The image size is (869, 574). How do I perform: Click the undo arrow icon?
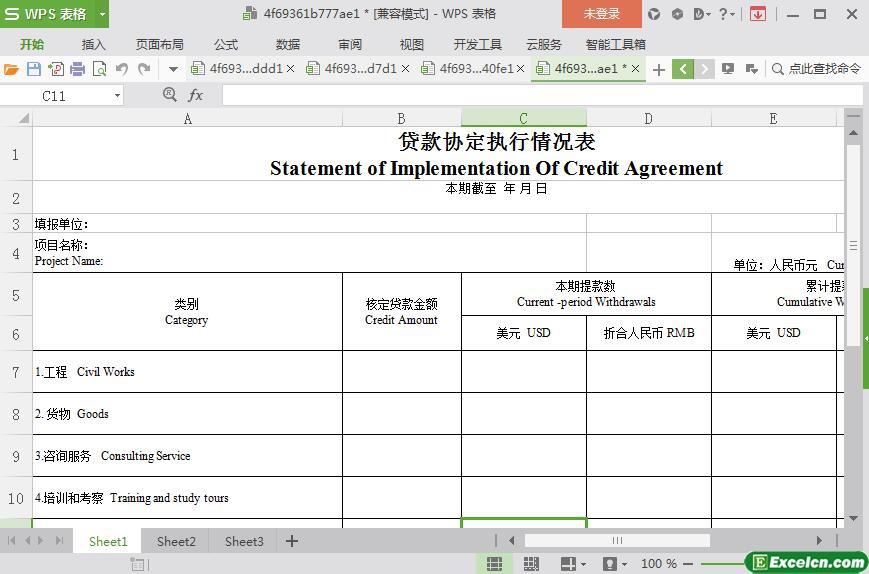[x=122, y=69]
